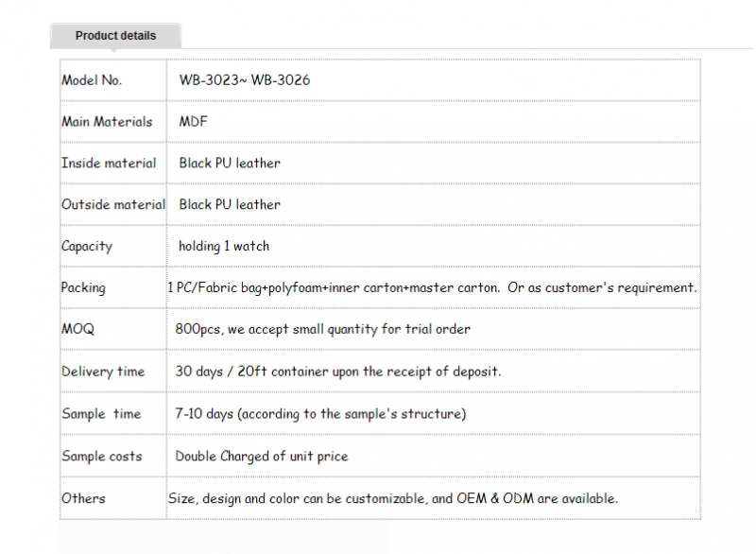Select the WB-3023~ WB-3026 model value
This screenshot has height=554, width=756.
245,80
